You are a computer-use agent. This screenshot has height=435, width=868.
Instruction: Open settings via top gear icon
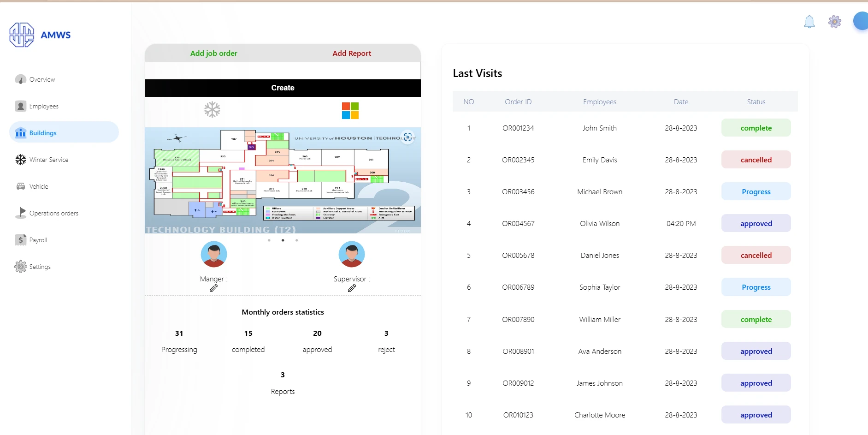coord(834,22)
